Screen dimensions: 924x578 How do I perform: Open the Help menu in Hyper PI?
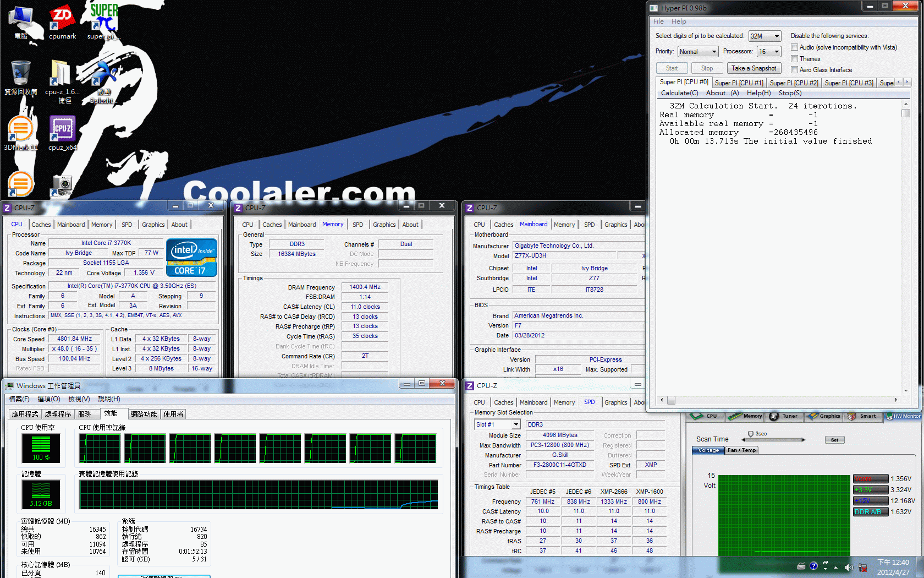(x=679, y=21)
